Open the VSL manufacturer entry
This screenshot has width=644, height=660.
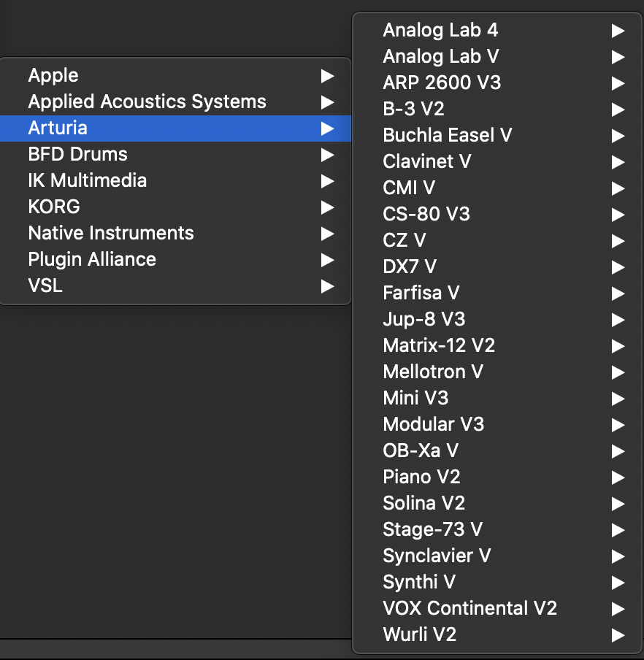pyautogui.click(x=45, y=285)
